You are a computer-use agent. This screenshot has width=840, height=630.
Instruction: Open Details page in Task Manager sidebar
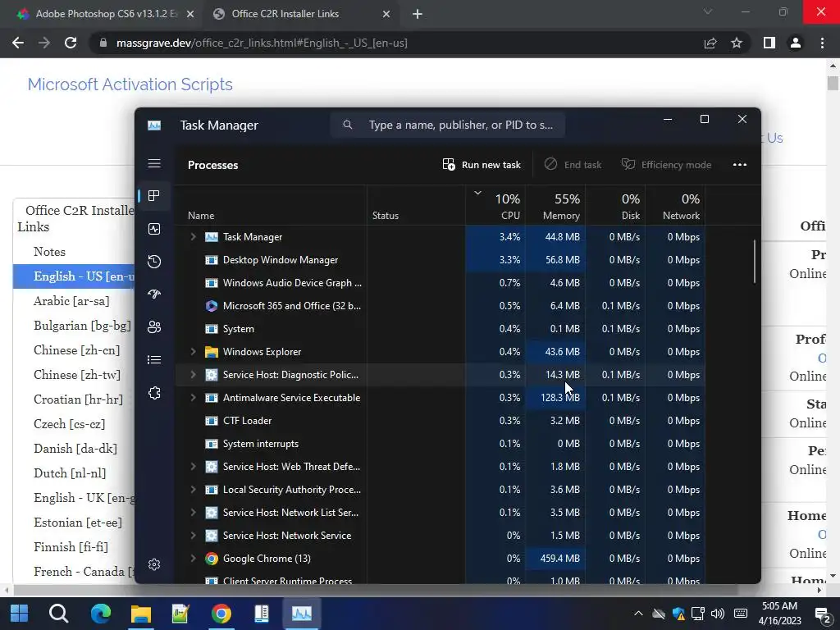[154, 359]
